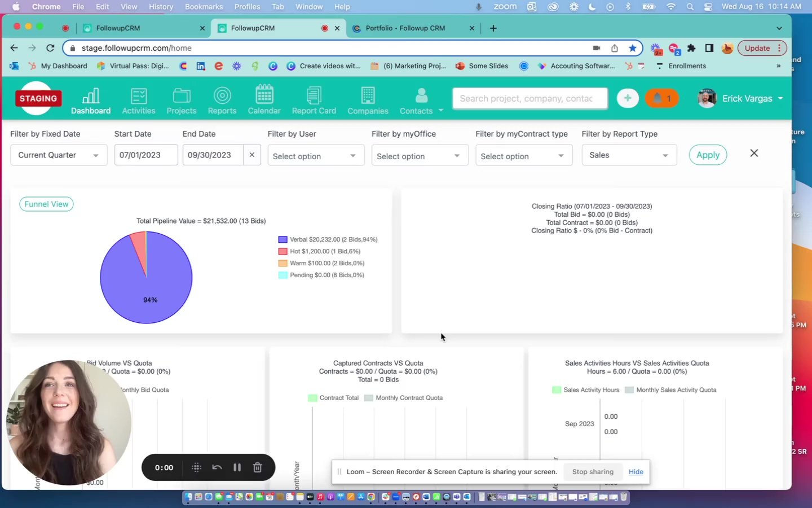Image resolution: width=812 pixels, height=508 pixels.
Task: Expand the Filter by User dropdown
Action: tap(315, 156)
